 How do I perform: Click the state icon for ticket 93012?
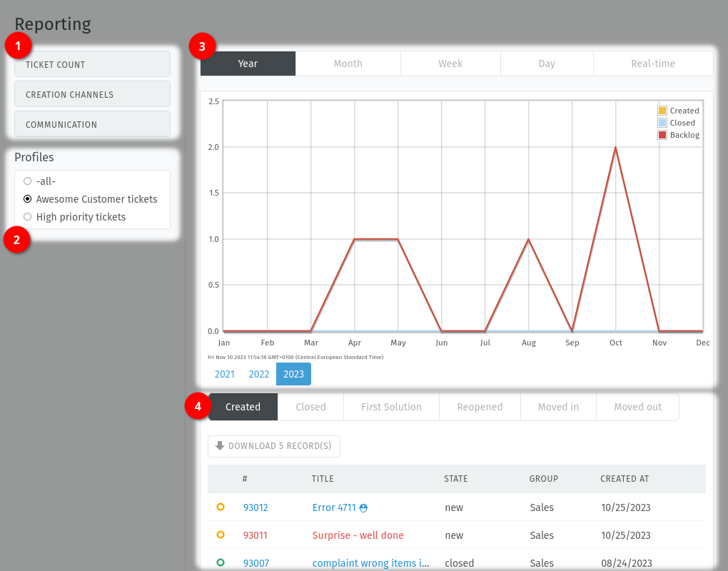tap(221, 507)
